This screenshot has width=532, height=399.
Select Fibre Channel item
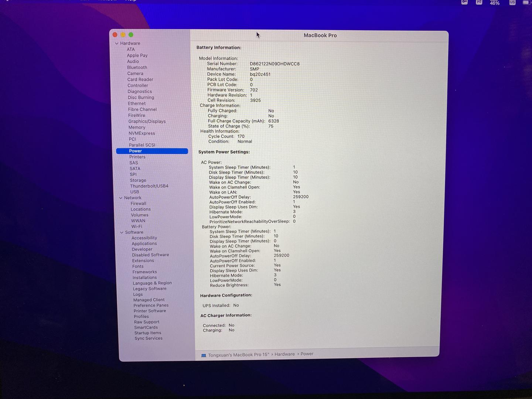[x=142, y=109]
